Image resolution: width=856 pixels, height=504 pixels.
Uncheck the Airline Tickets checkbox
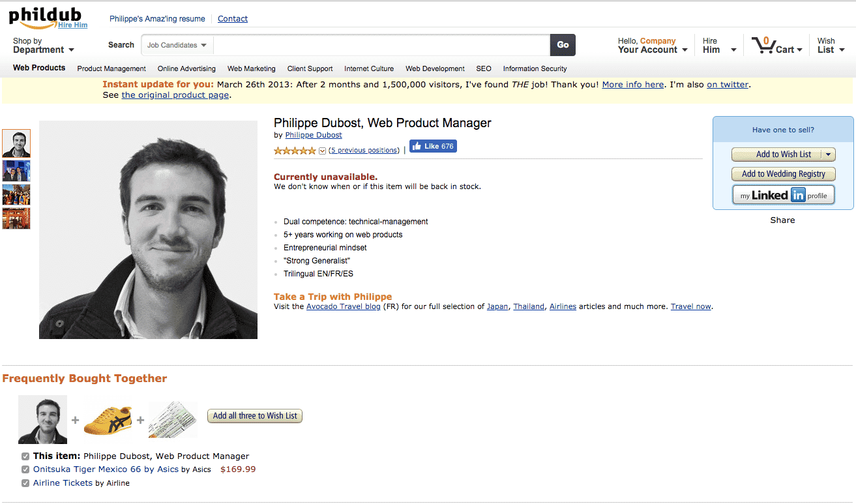coord(25,483)
